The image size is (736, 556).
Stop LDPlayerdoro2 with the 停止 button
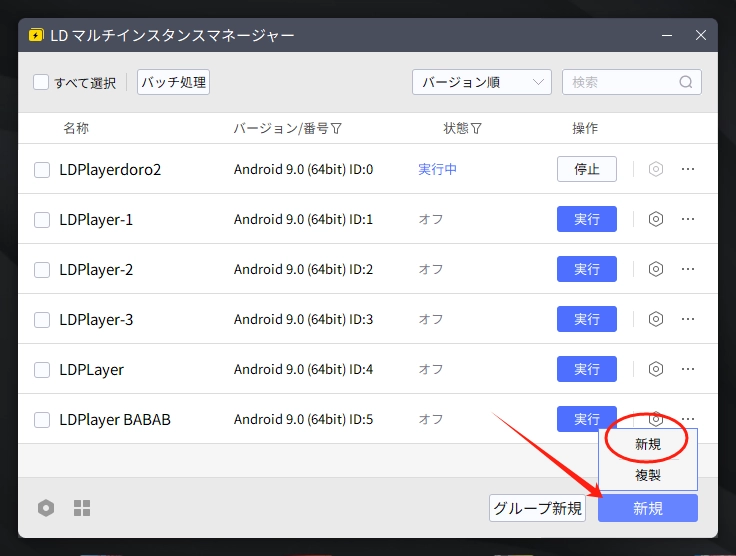pyautogui.click(x=587, y=169)
